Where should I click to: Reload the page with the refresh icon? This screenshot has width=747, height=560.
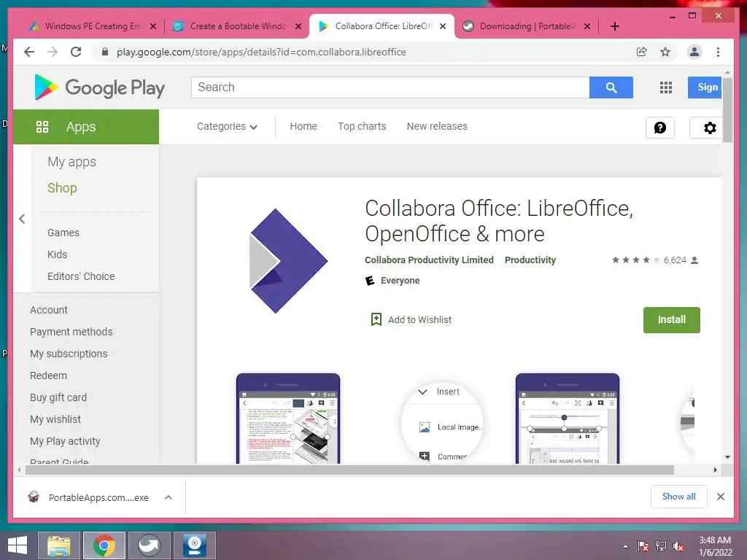pos(76,52)
